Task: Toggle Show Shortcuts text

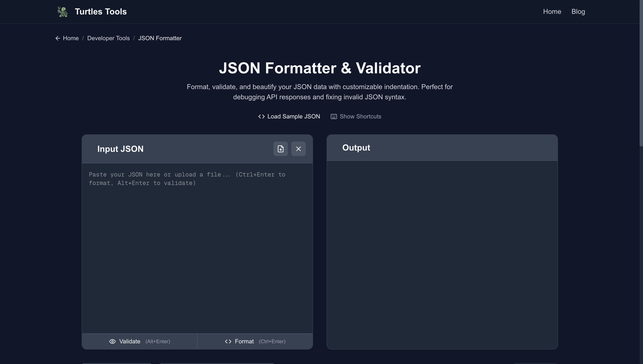Action: [x=360, y=117]
